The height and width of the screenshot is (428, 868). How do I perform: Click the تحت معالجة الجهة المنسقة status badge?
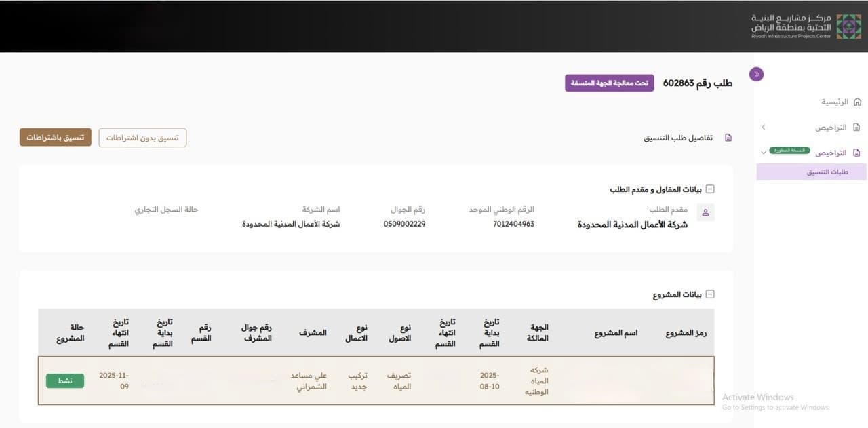tap(609, 83)
